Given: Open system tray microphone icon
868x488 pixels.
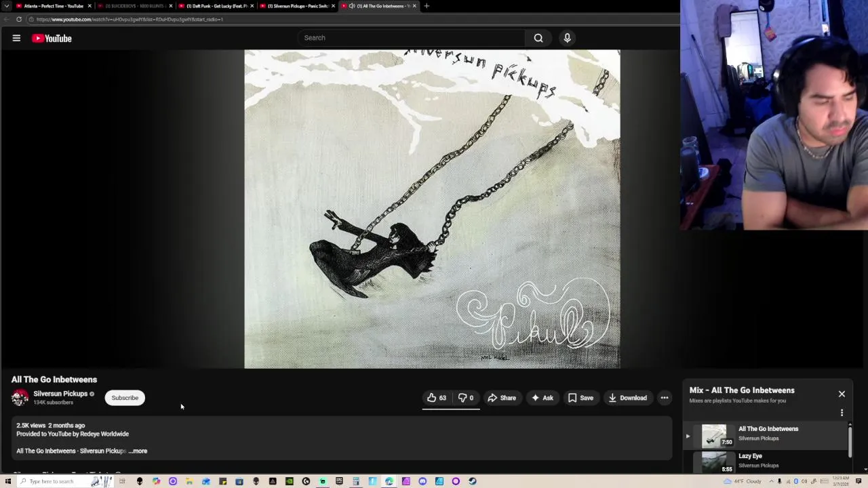Looking at the screenshot, I should coord(779,481).
